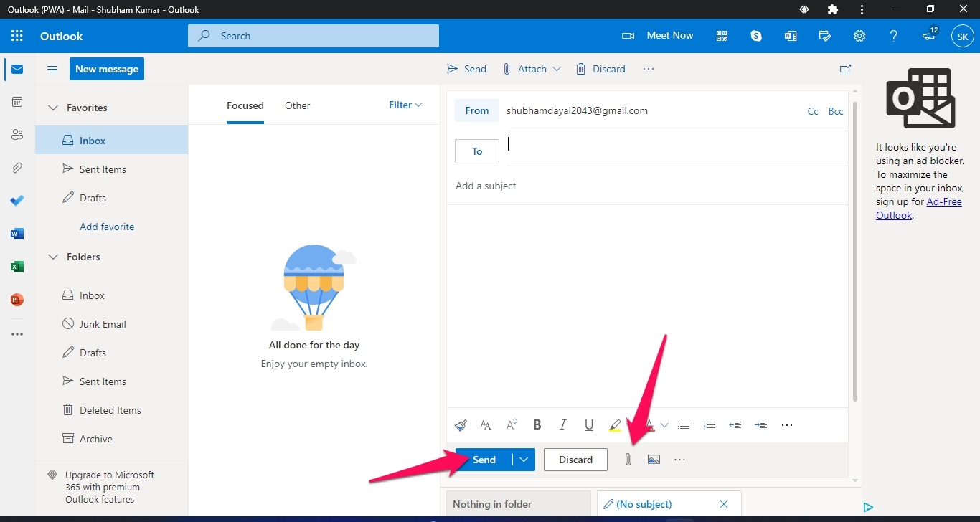980x522 pixels.
Task: Expand the Filter dropdown
Action: [405, 105]
